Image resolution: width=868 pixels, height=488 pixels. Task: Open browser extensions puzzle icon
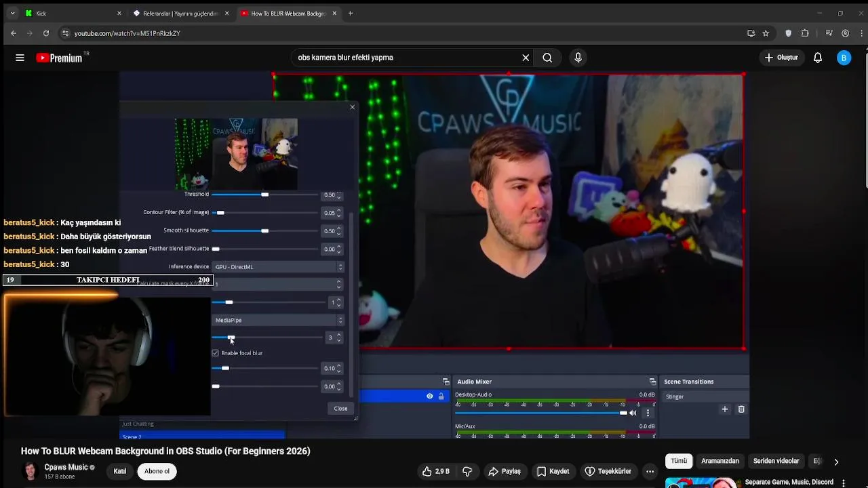coord(805,33)
